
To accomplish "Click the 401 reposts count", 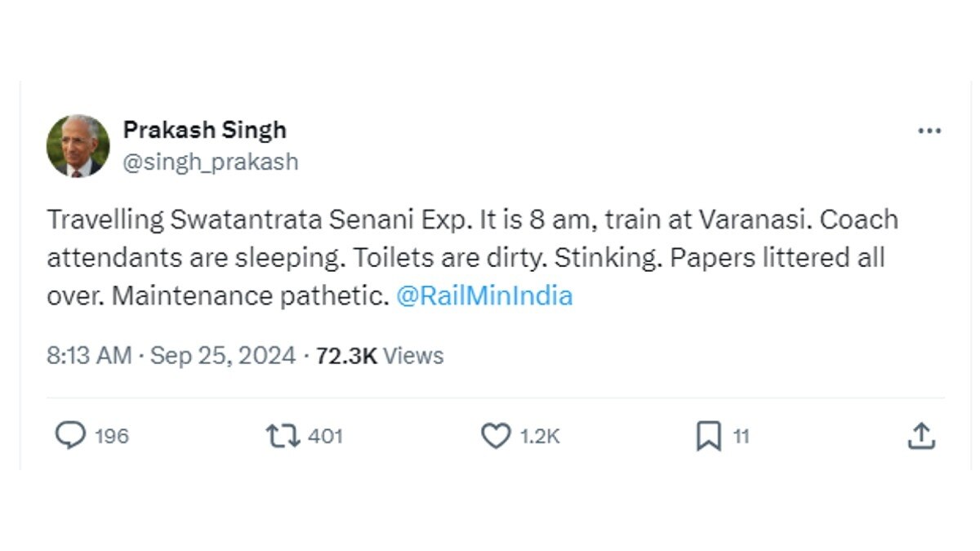I will (x=325, y=437).
